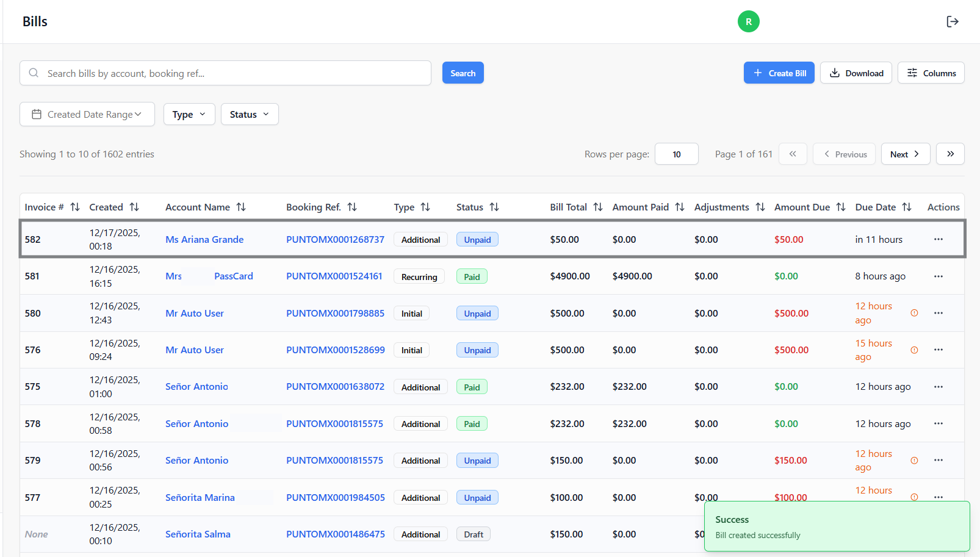The width and height of the screenshot is (980, 557).
Task: Go to the Next page
Action: click(905, 154)
